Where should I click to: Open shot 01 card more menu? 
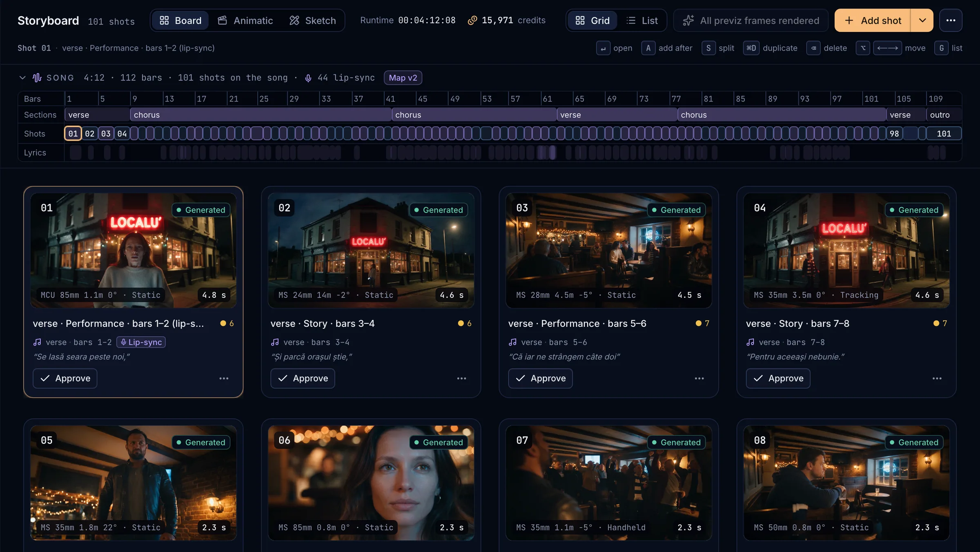pyautogui.click(x=224, y=378)
